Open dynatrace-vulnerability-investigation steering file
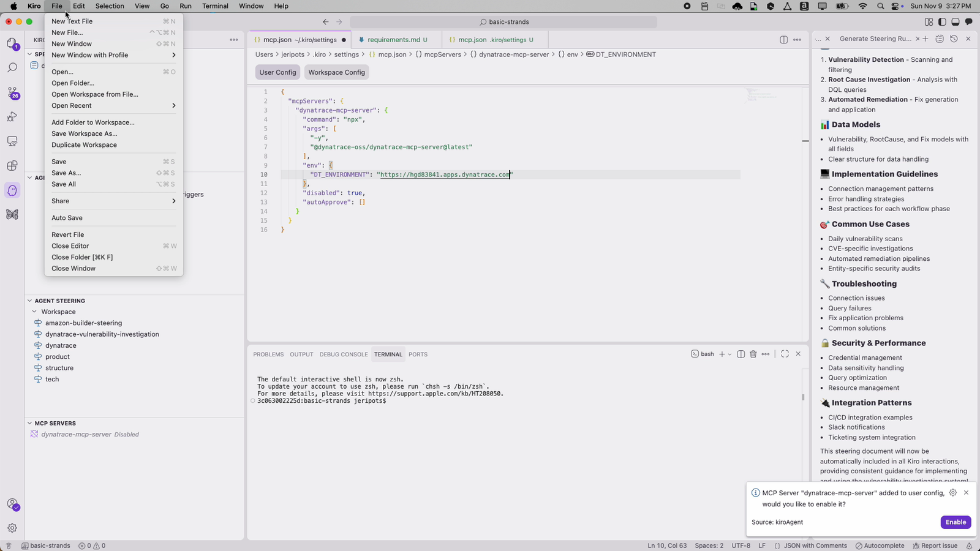This screenshot has width=980, height=551. pyautogui.click(x=102, y=334)
